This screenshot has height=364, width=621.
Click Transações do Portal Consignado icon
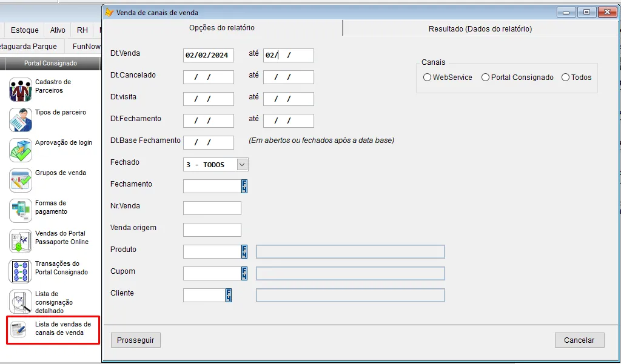pos(20,271)
